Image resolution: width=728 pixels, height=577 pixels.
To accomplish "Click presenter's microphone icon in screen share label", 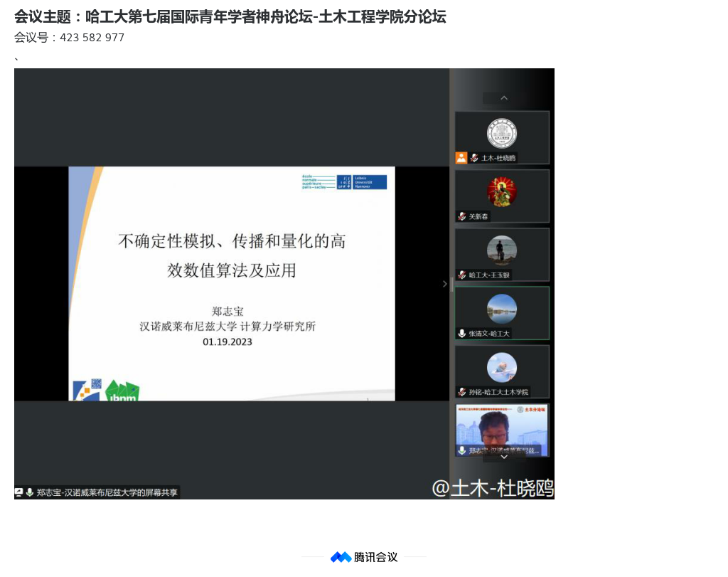I will coord(30,492).
